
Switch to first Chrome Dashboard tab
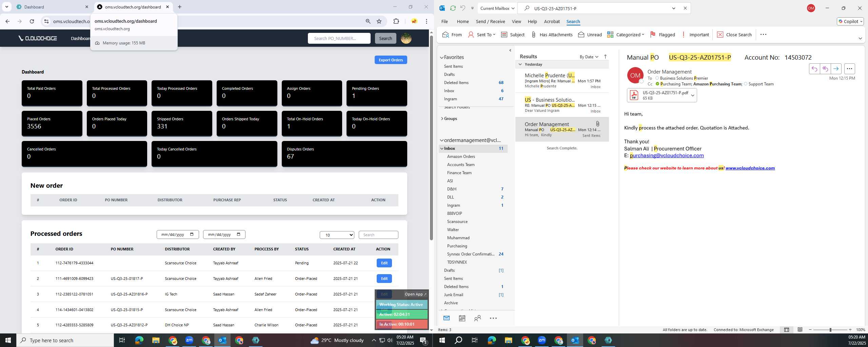(x=52, y=7)
